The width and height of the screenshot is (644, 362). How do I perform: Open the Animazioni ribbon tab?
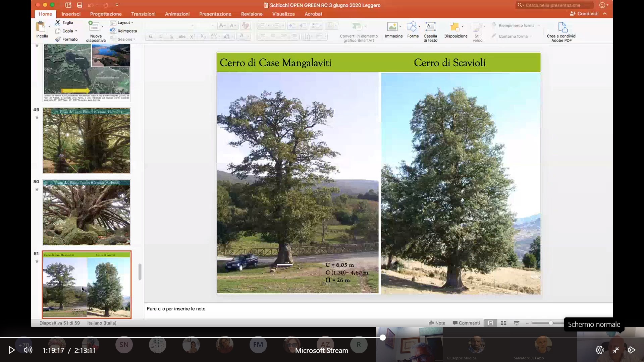coord(177,14)
